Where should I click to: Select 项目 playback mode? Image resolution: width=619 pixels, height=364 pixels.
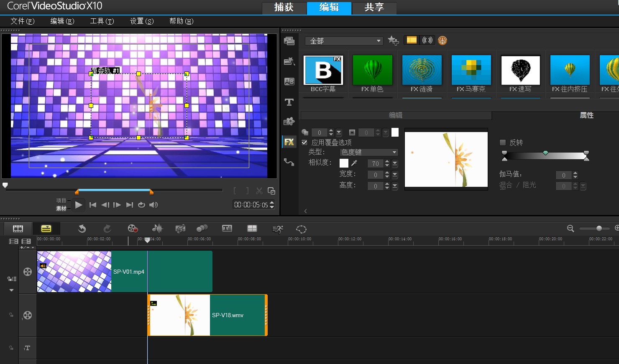pyautogui.click(x=61, y=201)
